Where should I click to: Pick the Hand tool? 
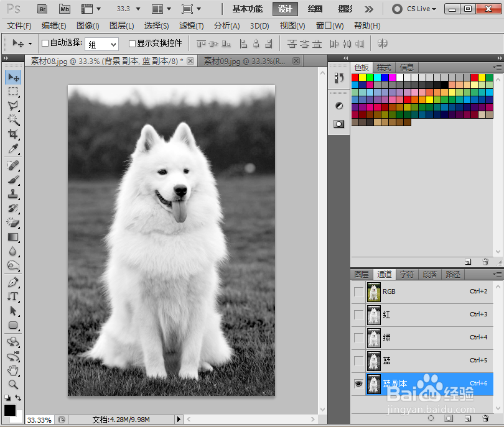tap(13, 370)
